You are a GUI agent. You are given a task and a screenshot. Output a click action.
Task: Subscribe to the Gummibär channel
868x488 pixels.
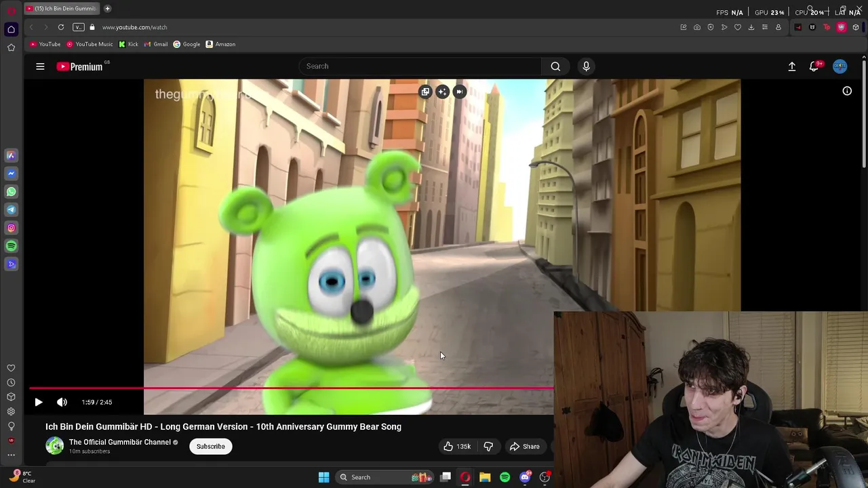tap(211, 446)
